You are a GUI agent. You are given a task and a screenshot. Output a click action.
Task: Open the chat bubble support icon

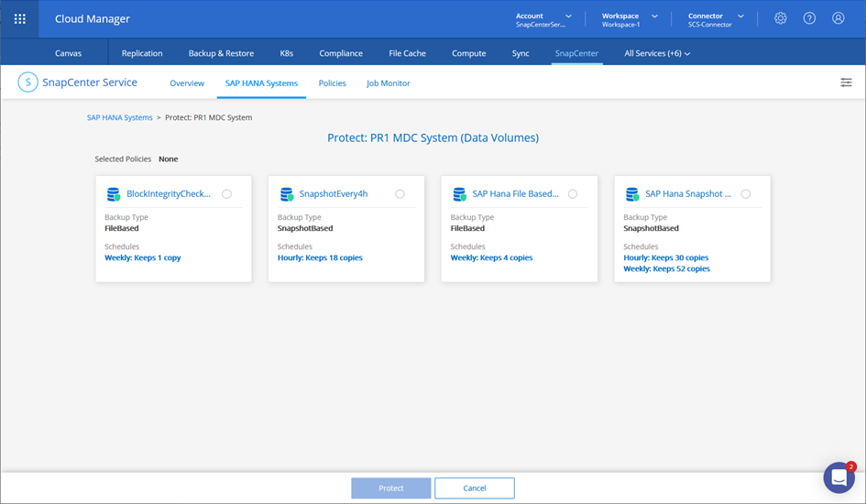point(838,477)
